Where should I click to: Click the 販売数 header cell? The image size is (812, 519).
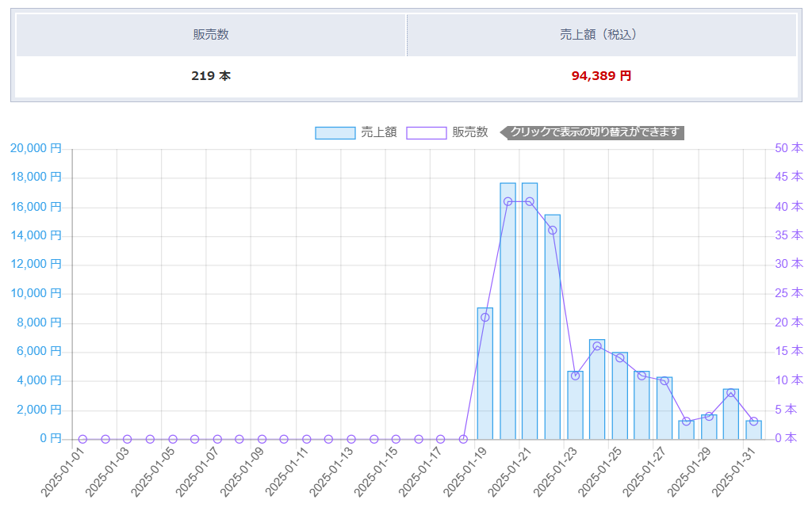[x=211, y=35]
